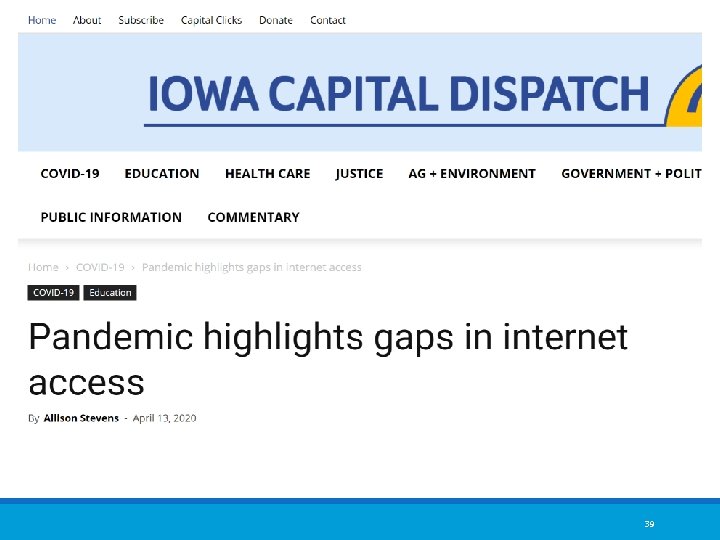Open the Commentary section
The image size is (720, 540).
pos(253,217)
